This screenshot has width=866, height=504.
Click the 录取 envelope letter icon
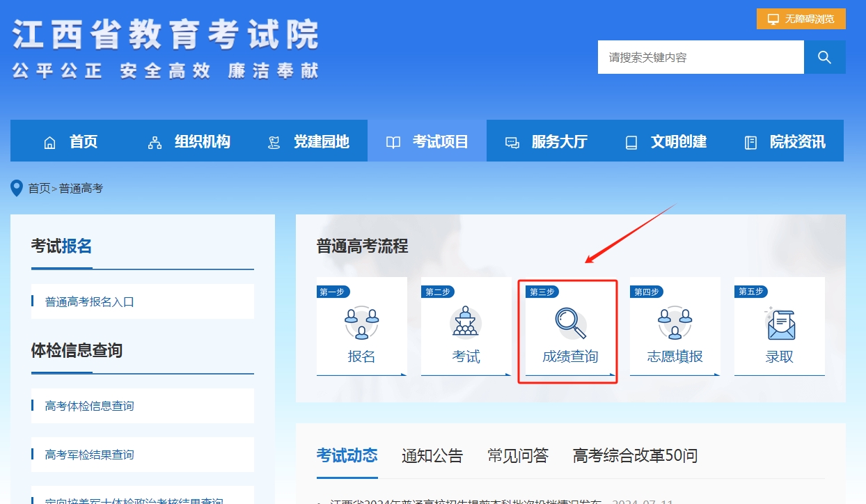pos(780,324)
